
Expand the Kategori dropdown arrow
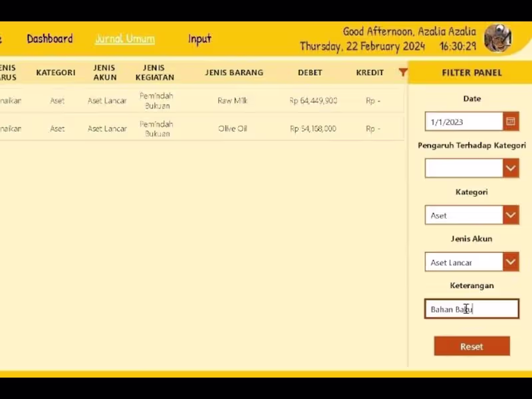[511, 215]
